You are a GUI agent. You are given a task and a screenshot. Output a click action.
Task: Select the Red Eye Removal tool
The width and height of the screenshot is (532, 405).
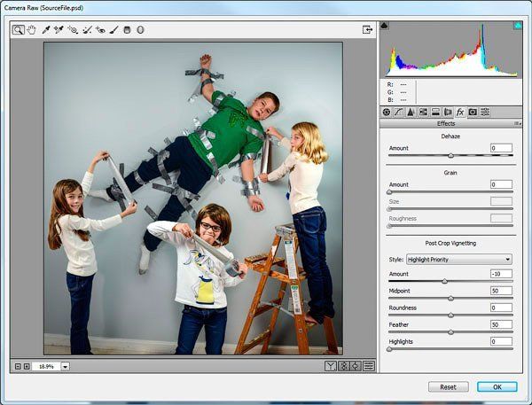[100, 30]
